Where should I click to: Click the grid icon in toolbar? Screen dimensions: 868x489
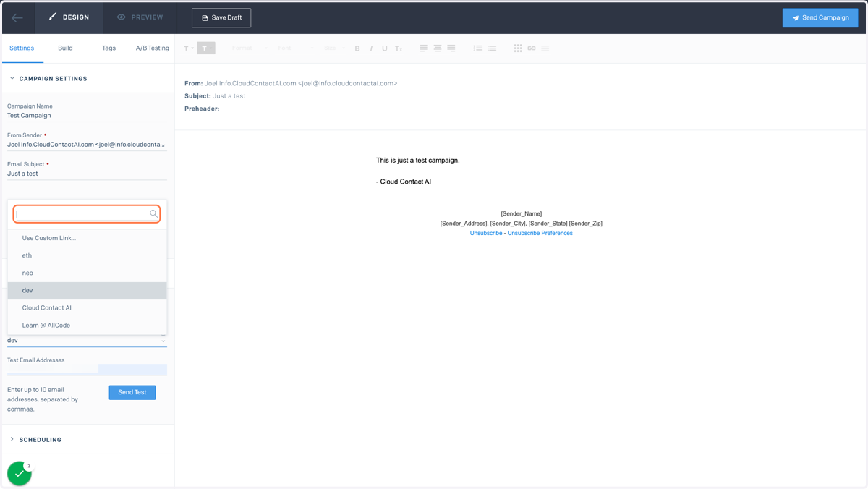pos(518,48)
